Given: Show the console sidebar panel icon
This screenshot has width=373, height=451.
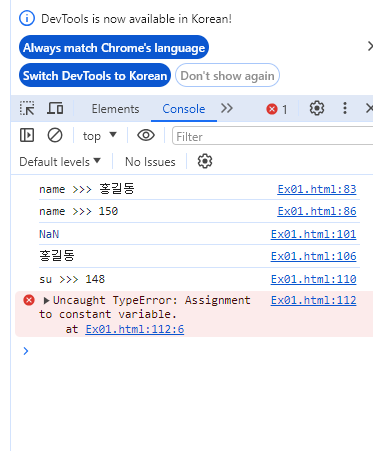Looking at the screenshot, I should (x=27, y=135).
